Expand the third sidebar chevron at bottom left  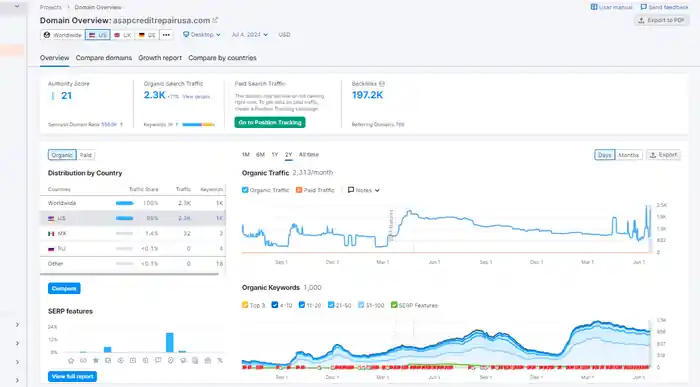click(17, 362)
